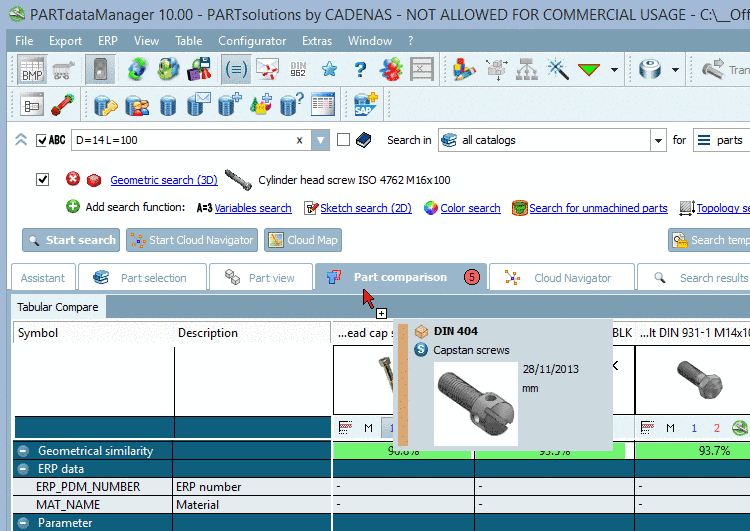The width and height of the screenshot is (750, 531).
Task: Add a Variables search function
Action: click(253, 208)
